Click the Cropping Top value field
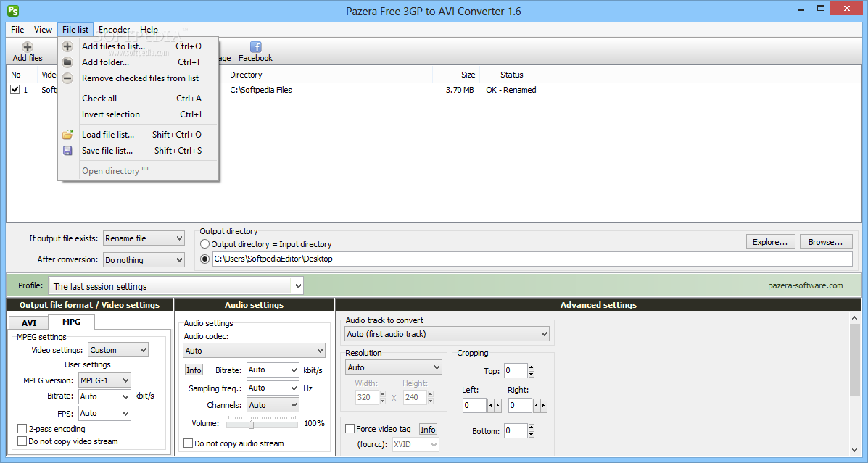 (x=516, y=371)
